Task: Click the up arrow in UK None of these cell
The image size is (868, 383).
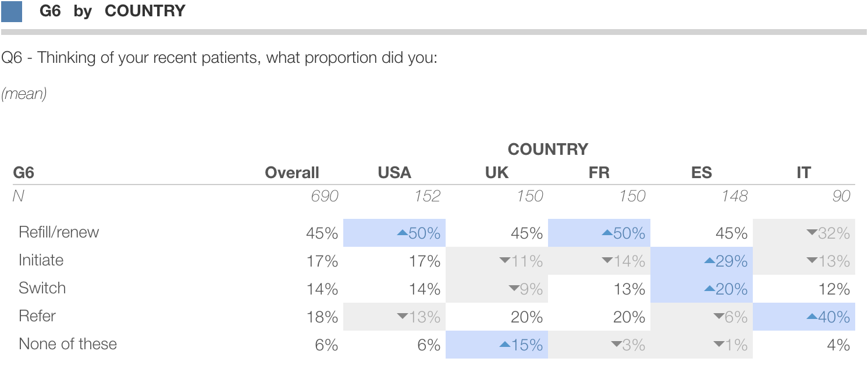Action: [505, 345]
